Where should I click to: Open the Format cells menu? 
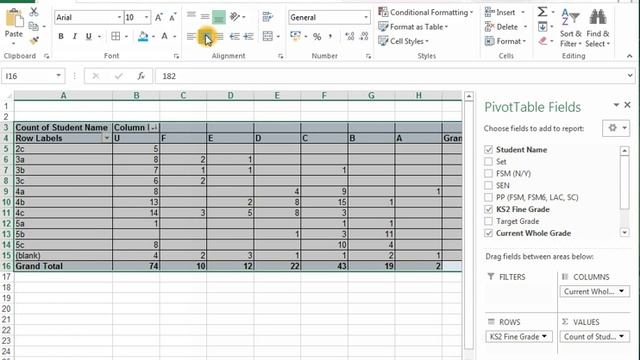click(x=505, y=41)
